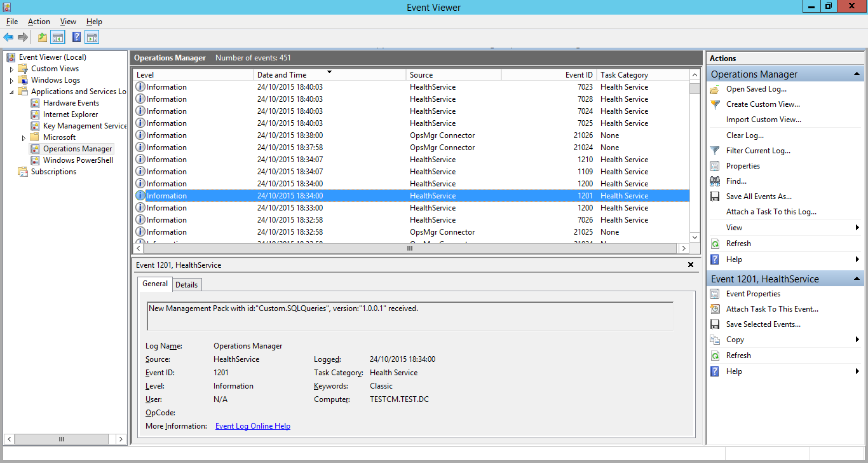The height and width of the screenshot is (463, 868).
Task: Click the Event Viewer app icon in title bar
Action: [7, 7]
